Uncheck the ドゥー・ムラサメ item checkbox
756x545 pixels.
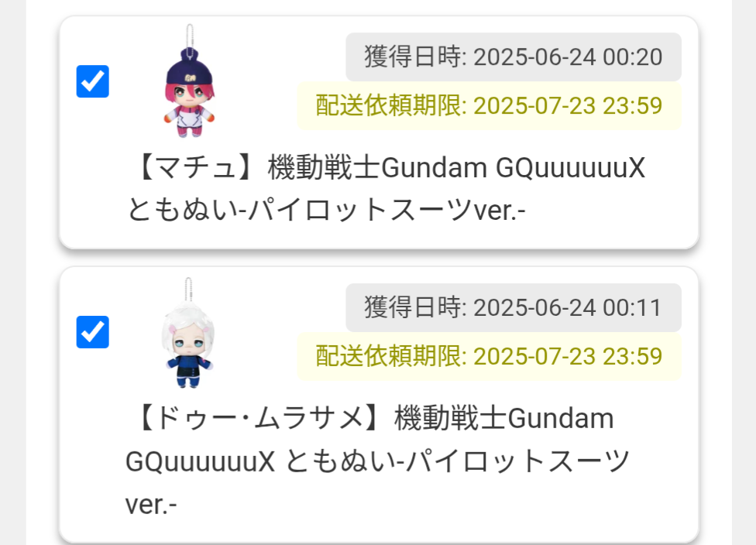pyautogui.click(x=93, y=332)
